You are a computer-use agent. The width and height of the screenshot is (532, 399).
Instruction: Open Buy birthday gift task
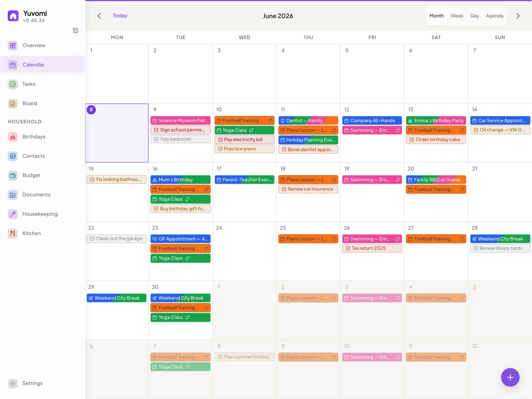point(180,209)
